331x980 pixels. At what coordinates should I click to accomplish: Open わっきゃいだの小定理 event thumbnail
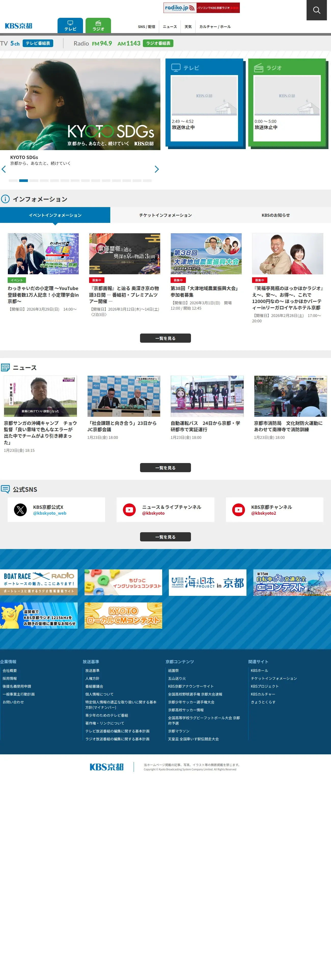point(43,254)
